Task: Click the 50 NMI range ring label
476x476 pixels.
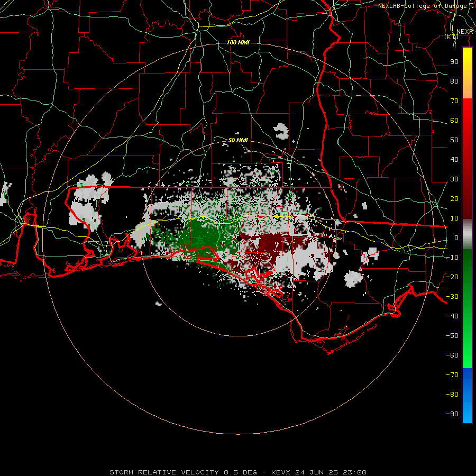Action: tap(238, 140)
